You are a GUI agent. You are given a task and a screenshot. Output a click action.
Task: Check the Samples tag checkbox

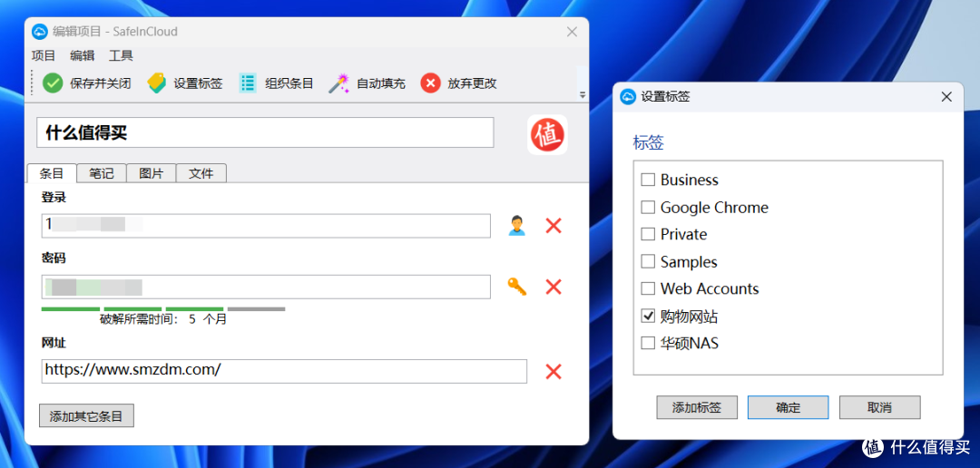click(x=648, y=262)
